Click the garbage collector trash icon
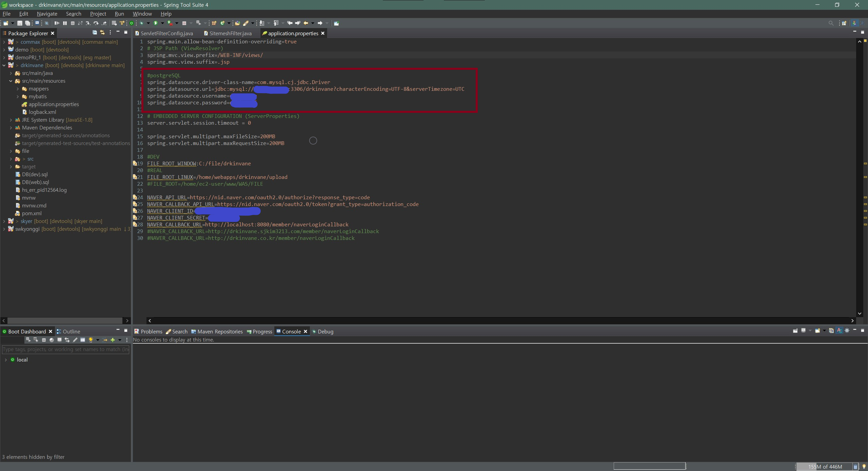Image resolution: width=868 pixels, height=471 pixels. (855, 467)
